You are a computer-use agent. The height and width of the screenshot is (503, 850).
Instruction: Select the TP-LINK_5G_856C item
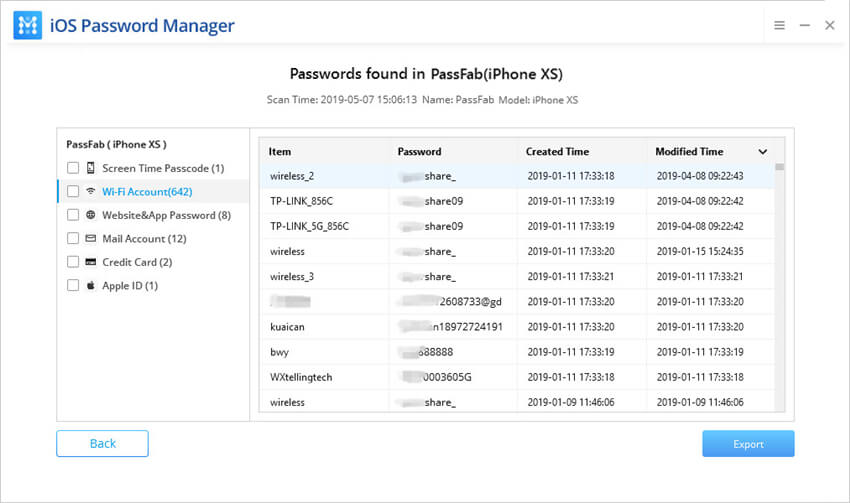(310, 226)
